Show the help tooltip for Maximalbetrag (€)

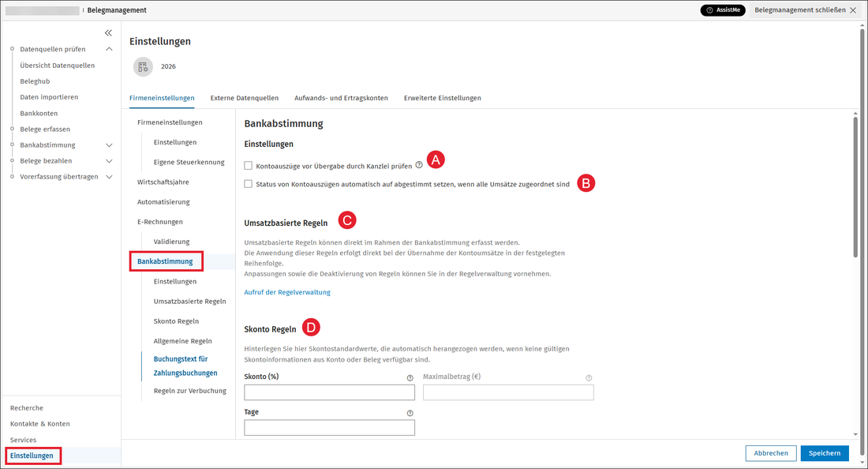(x=589, y=378)
